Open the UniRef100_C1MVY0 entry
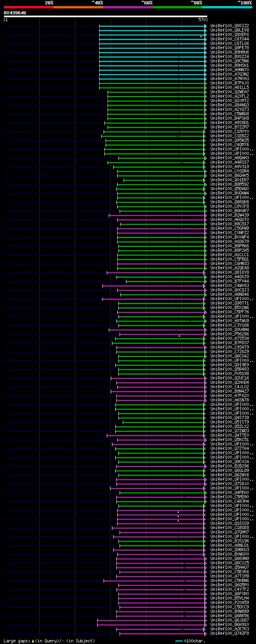This screenshot has height=644, width=256. [230, 132]
